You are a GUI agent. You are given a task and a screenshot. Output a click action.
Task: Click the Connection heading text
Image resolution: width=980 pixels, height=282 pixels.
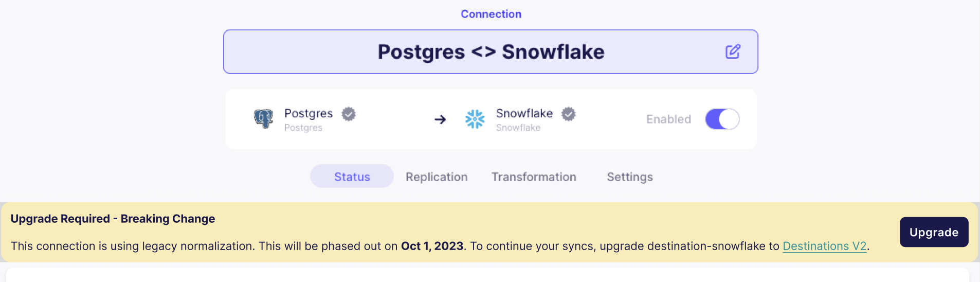(x=491, y=14)
